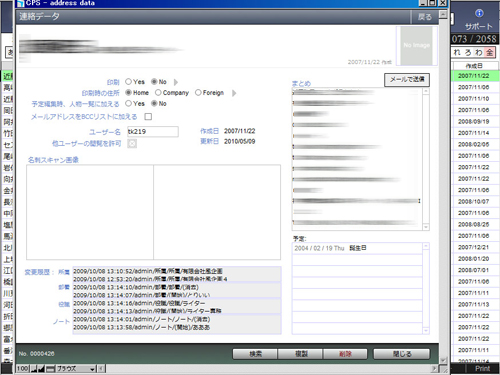Click the メールで送信 button
The image size is (500, 375).
(407, 80)
